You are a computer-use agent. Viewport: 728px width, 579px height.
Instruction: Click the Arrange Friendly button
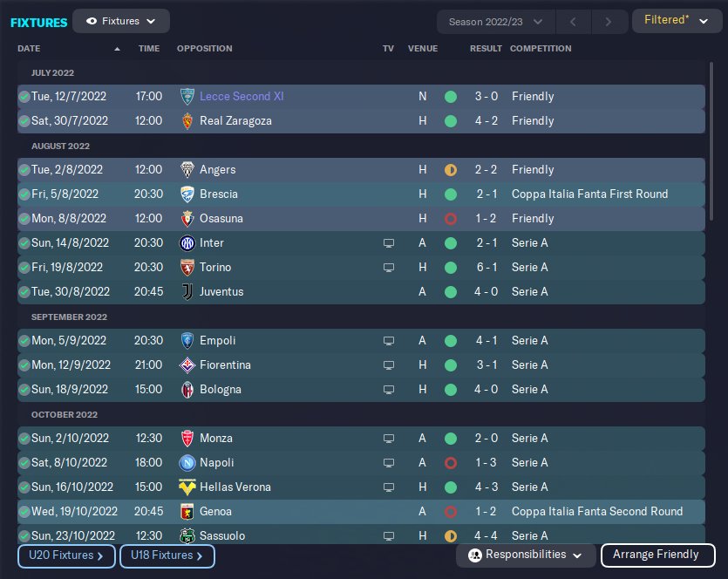tap(657, 555)
